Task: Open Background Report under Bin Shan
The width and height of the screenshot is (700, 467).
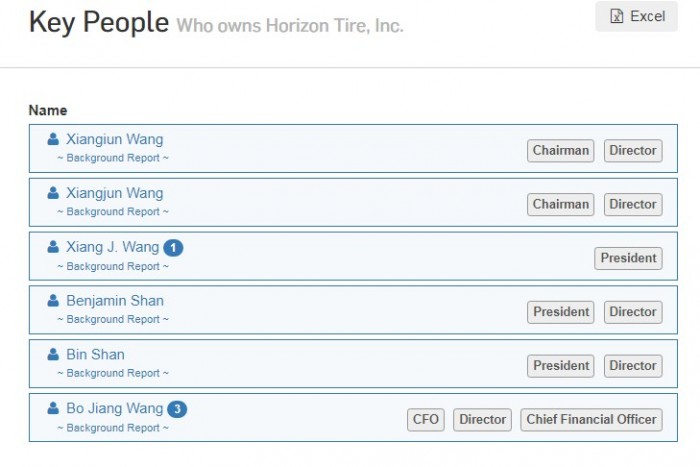Action: click(113, 373)
